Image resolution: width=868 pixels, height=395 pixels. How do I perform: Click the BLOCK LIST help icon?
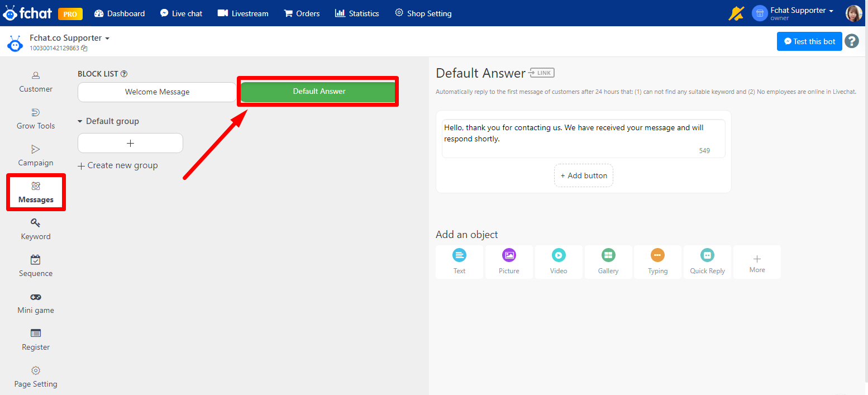click(x=124, y=74)
